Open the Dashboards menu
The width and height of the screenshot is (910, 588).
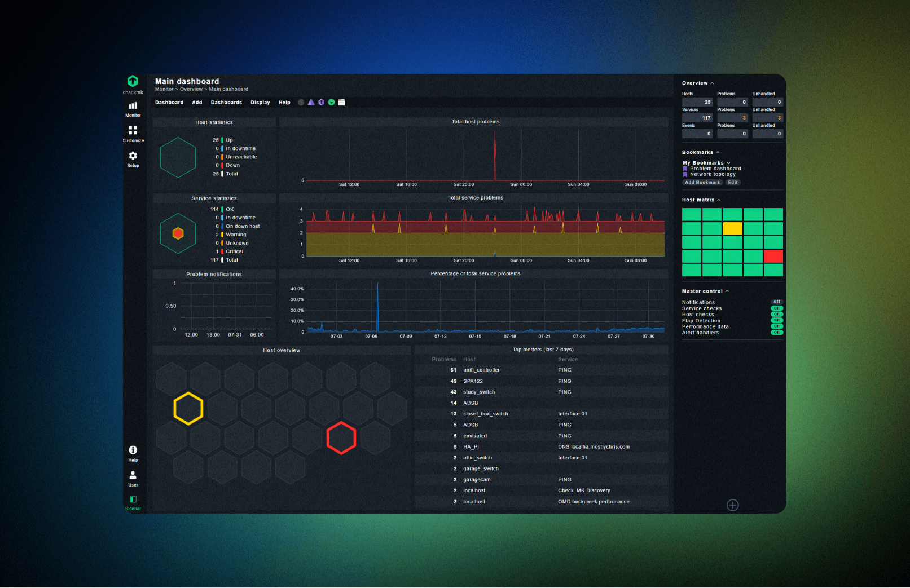point(226,103)
